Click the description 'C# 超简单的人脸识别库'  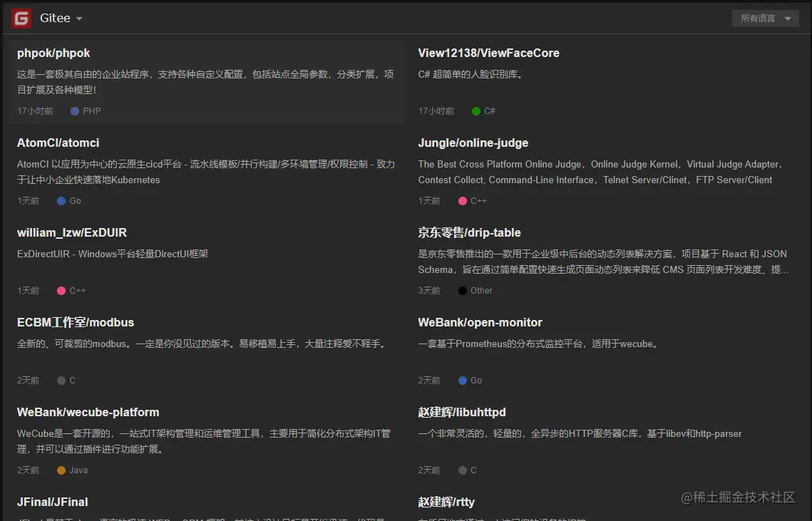(472, 75)
